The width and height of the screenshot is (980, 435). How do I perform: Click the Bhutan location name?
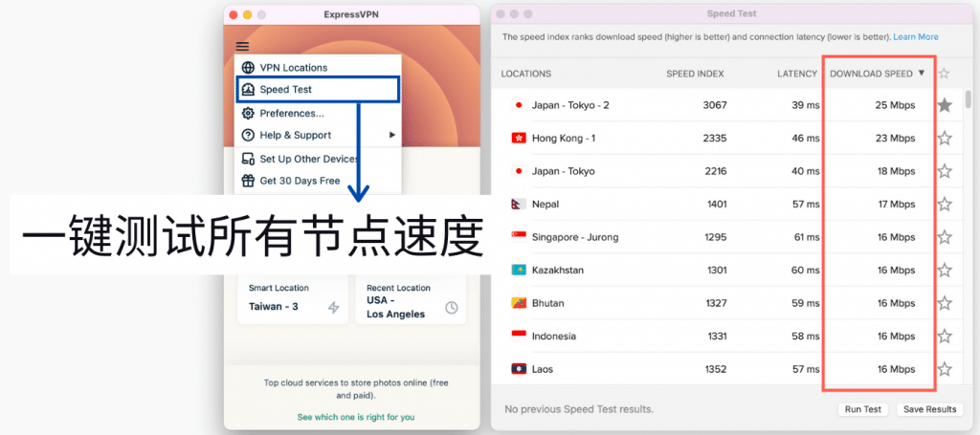(547, 303)
